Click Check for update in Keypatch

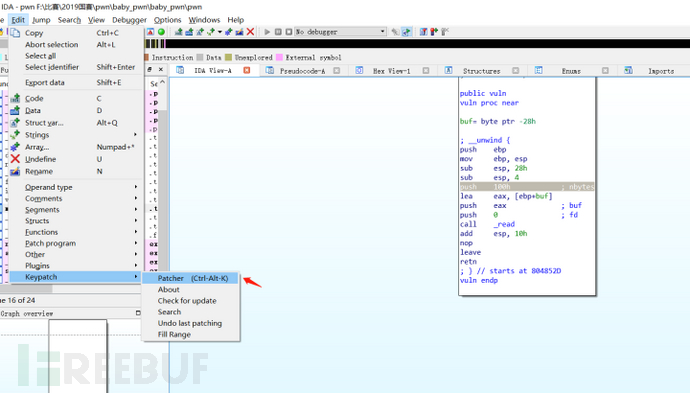pyautogui.click(x=187, y=301)
